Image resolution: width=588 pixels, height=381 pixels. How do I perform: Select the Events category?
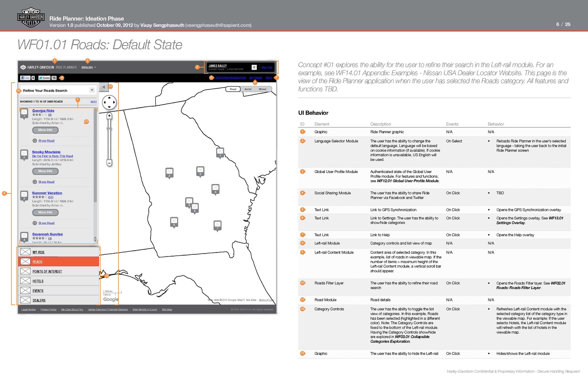coord(59,291)
